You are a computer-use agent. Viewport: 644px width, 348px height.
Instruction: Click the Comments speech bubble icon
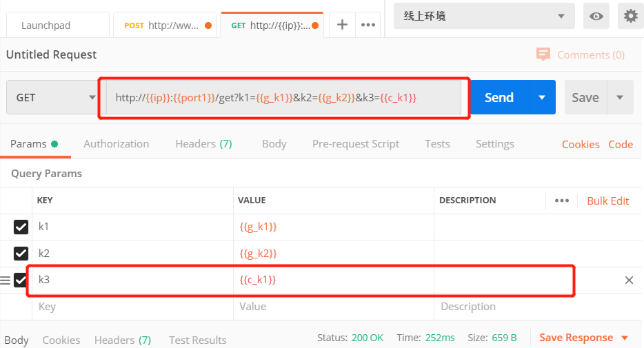pyautogui.click(x=543, y=54)
